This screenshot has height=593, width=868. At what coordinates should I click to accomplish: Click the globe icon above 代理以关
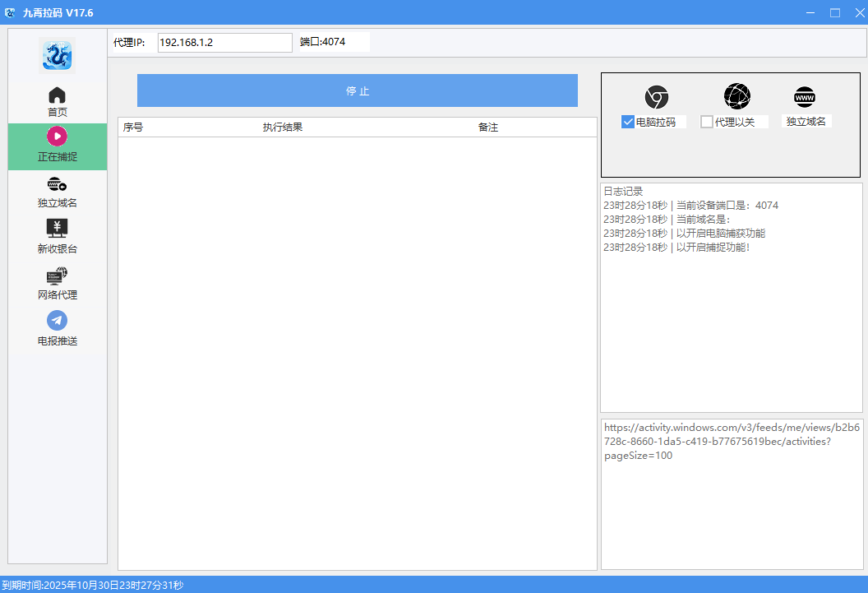coord(736,97)
